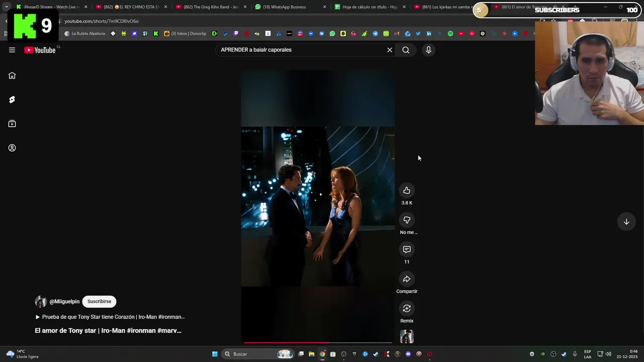
Task: Open the Spotify bookmark icon
Action: point(450,34)
